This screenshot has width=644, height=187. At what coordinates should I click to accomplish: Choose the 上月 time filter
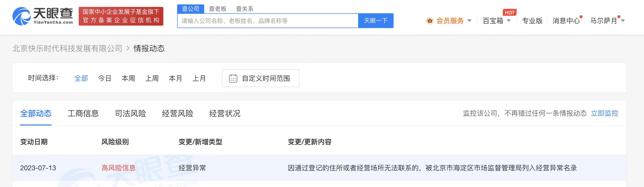point(199,78)
